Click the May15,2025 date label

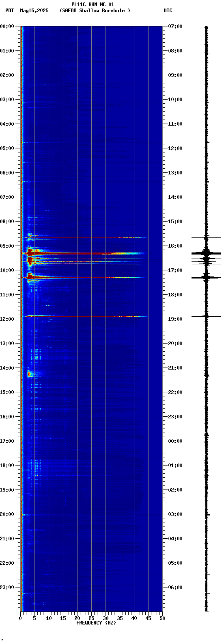[x=34, y=11]
